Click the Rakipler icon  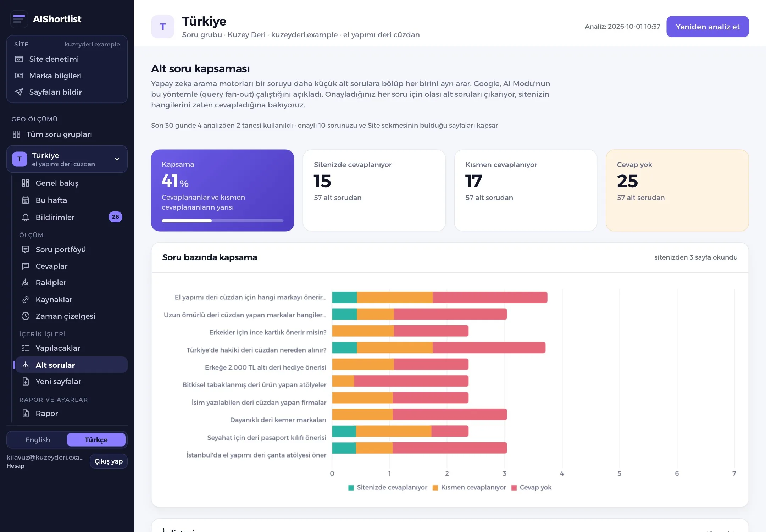[26, 283]
